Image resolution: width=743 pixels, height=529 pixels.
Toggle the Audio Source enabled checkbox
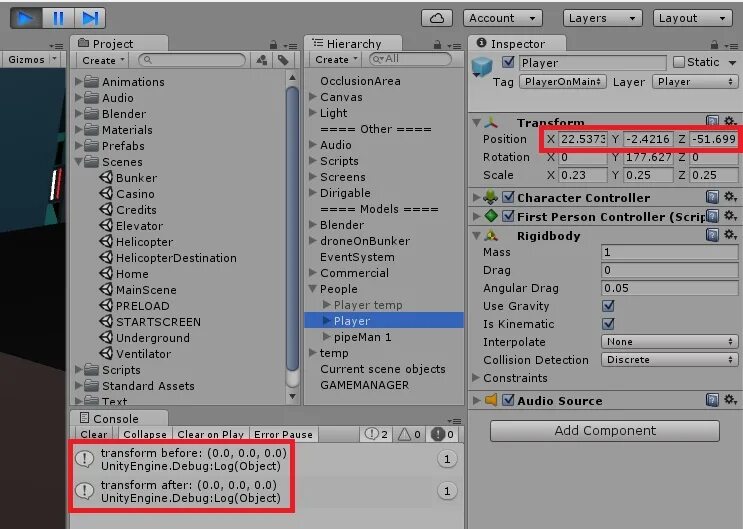[x=508, y=400]
